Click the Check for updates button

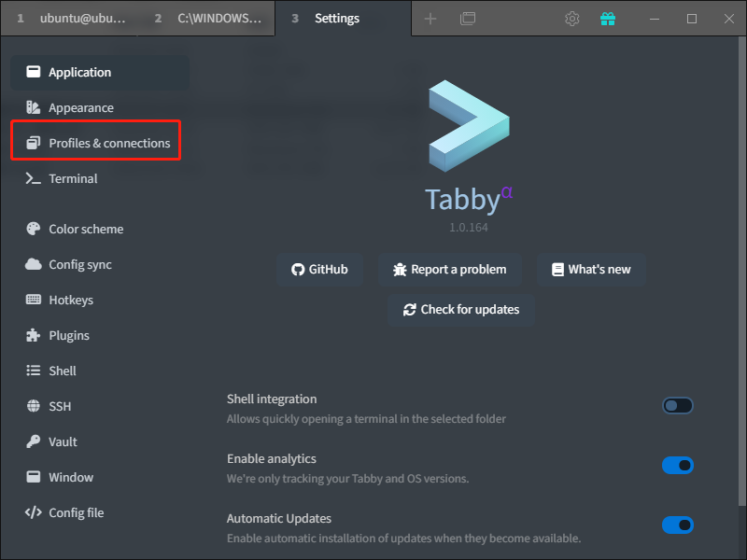point(460,309)
